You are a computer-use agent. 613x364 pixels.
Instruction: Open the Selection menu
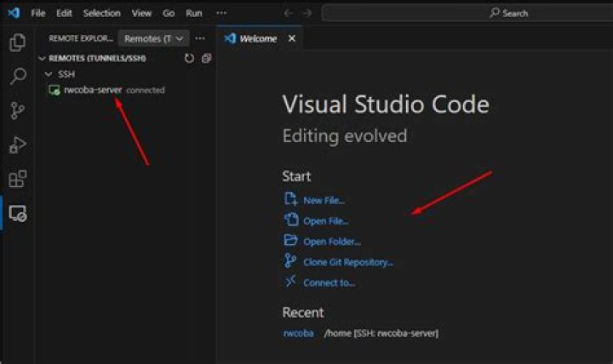pos(101,13)
